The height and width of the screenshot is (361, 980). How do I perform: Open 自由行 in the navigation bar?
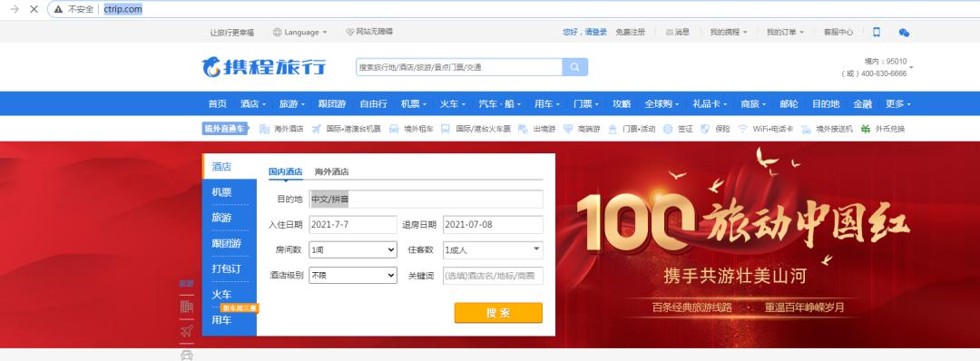(x=373, y=103)
